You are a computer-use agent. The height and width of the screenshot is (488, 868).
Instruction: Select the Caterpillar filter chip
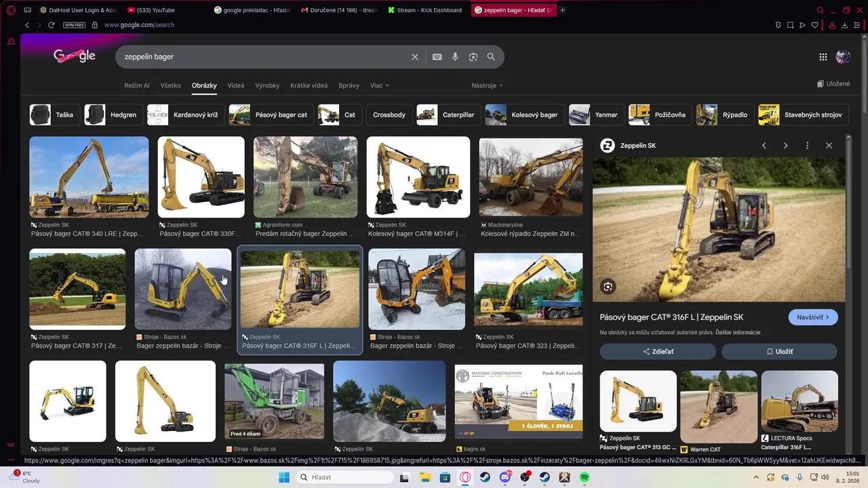point(448,115)
